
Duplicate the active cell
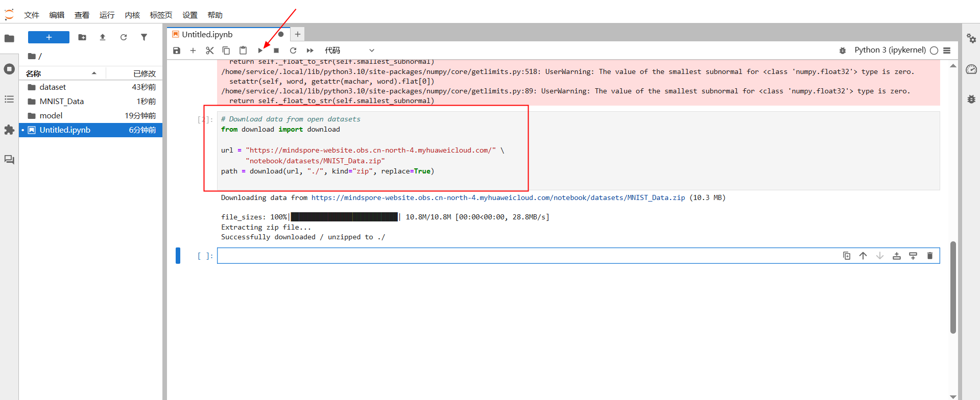click(x=847, y=256)
